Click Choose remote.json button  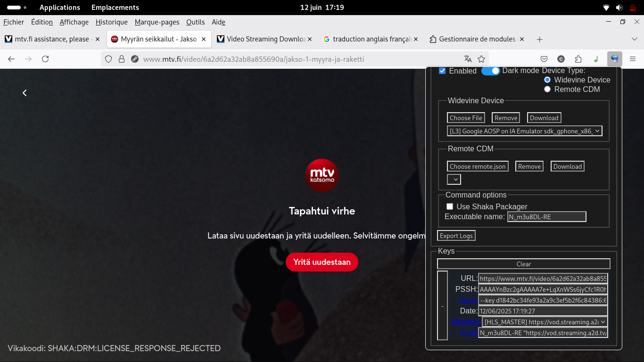pos(478,166)
